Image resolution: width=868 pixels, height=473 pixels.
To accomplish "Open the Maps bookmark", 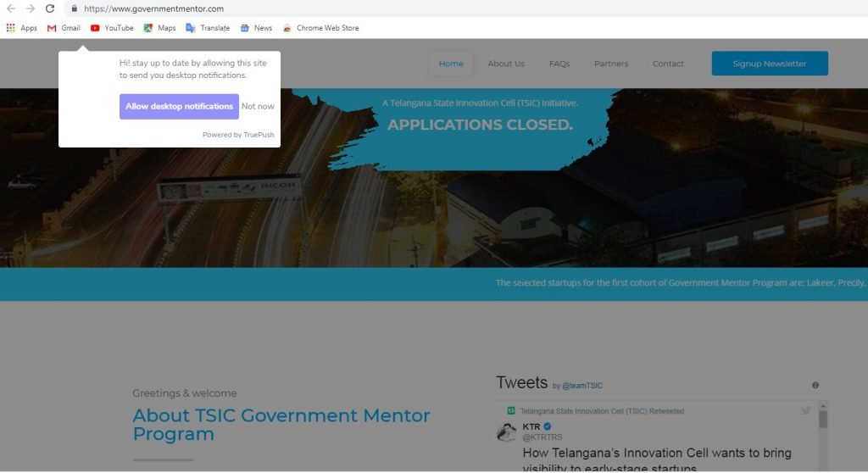I will click(159, 28).
